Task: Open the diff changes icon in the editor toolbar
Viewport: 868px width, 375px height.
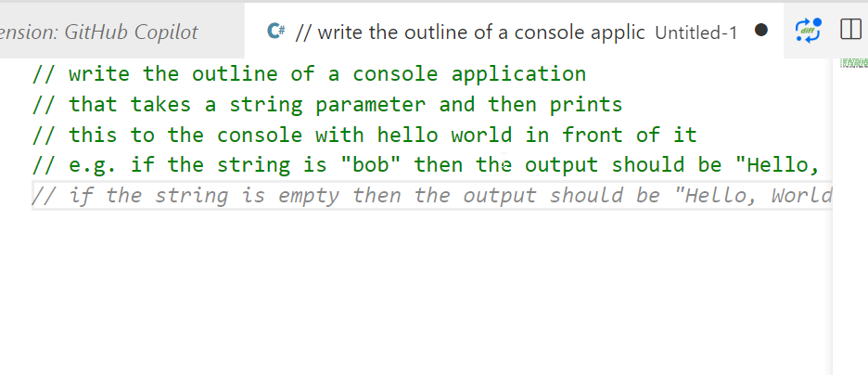Action: point(809,31)
